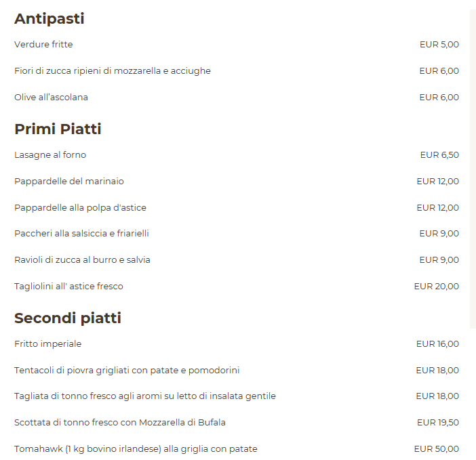Image resolution: width=476 pixels, height=460 pixels.
Task: Select the Tomahawk alla griglia dish
Action: click(136, 448)
